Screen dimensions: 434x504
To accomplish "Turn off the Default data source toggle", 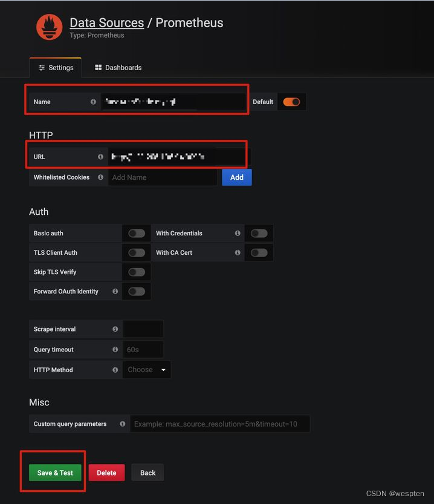I will click(291, 102).
